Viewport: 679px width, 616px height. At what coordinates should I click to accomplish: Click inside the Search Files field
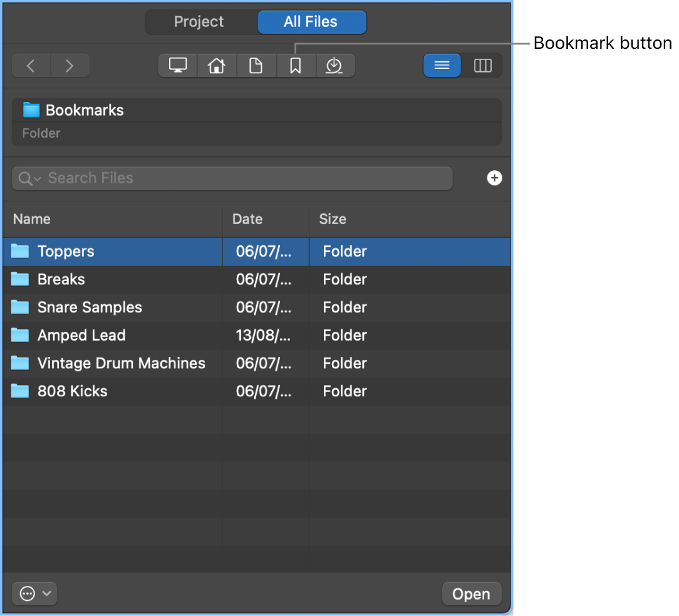tap(188, 178)
